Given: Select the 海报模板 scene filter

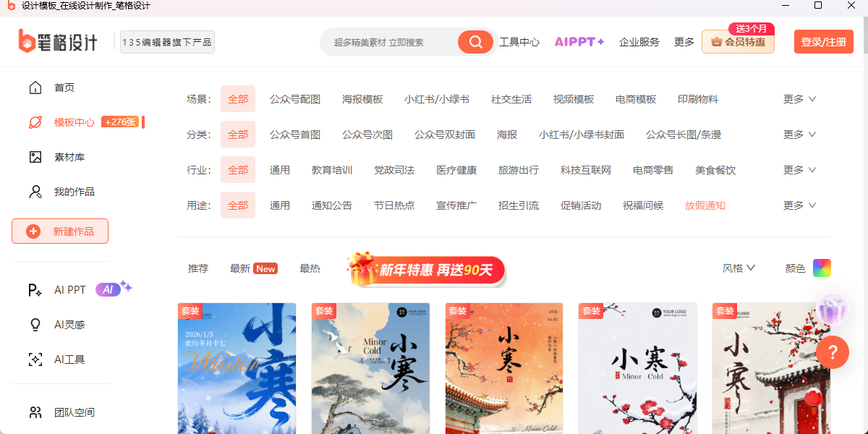Looking at the screenshot, I should coord(362,99).
